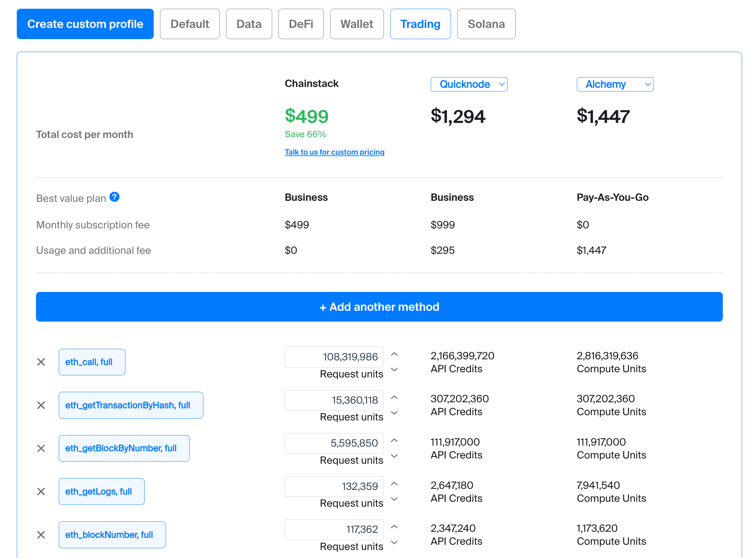This screenshot has width=756, height=558.
Task: Click Create custom profile button
Action: click(85, 24)
